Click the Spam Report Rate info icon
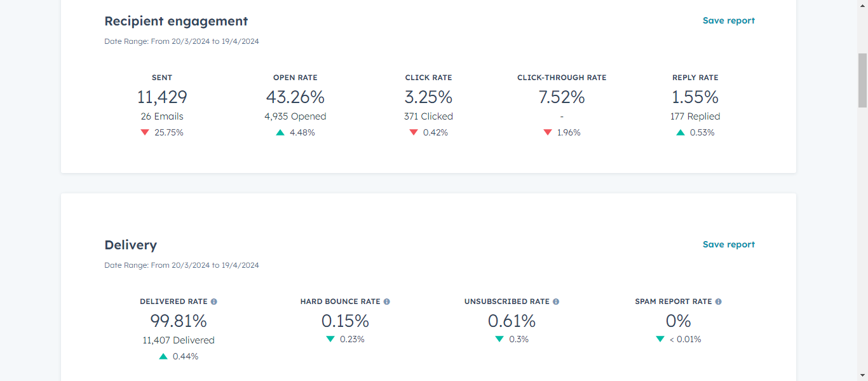Viewport: 868px width, 381px height. pos(717,301)
